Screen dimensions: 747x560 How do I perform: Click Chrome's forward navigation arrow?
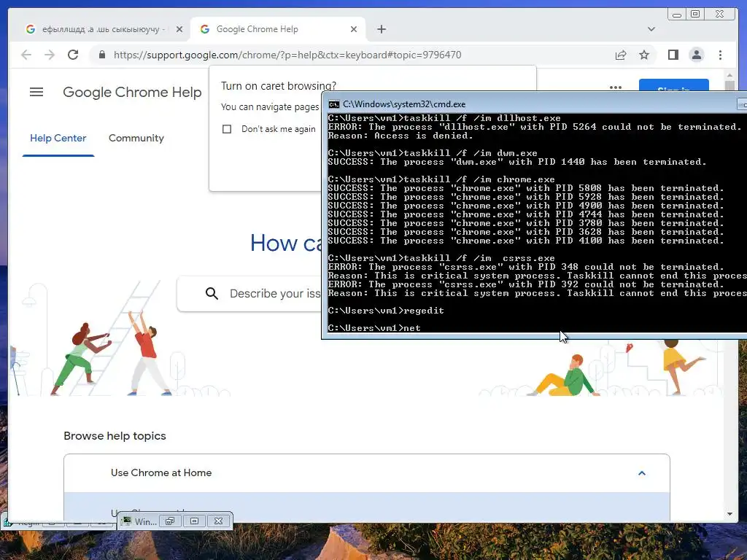(x=50, y=55)
